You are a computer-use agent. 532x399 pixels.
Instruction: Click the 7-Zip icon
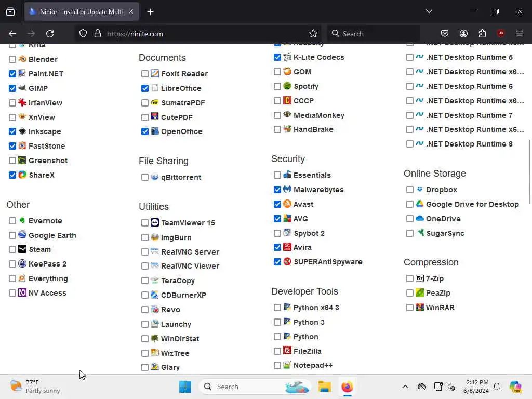pos(420,278)
